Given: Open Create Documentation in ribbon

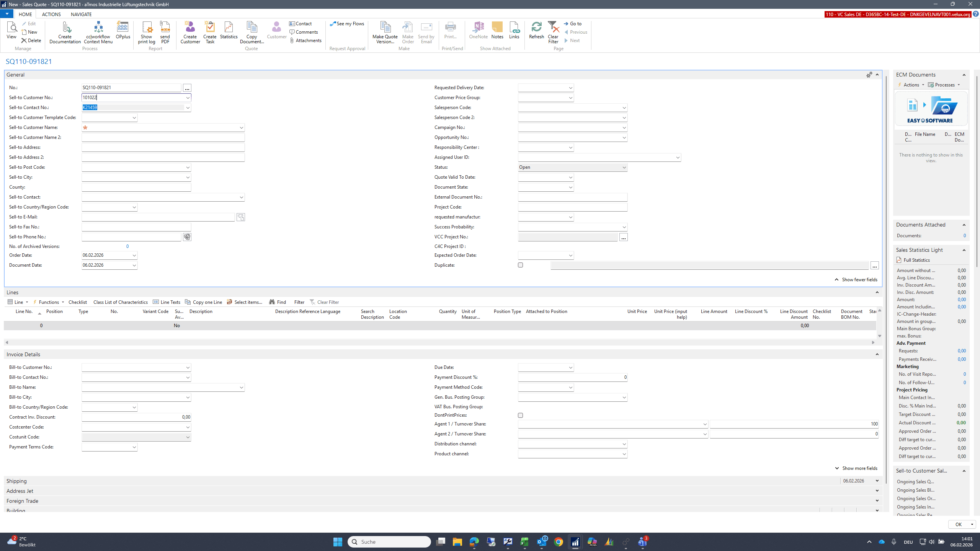Looking at the screenshot, I should 65,33.
